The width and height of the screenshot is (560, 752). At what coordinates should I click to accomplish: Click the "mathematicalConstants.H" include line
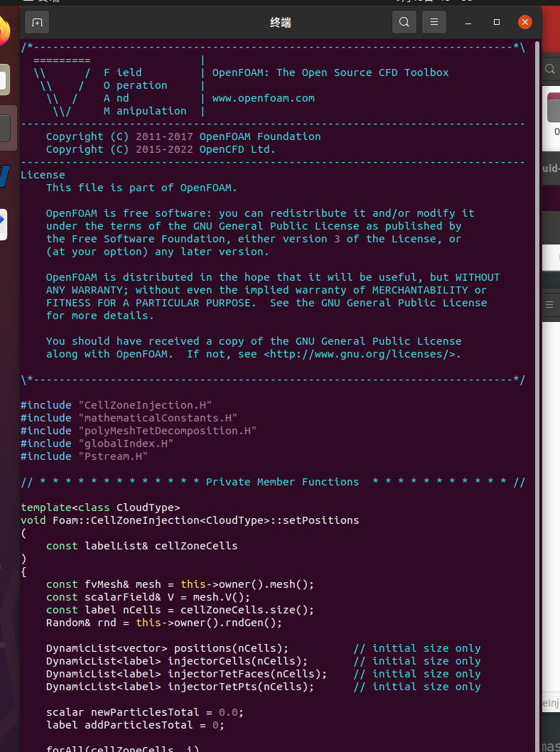[x=129, y=418]
